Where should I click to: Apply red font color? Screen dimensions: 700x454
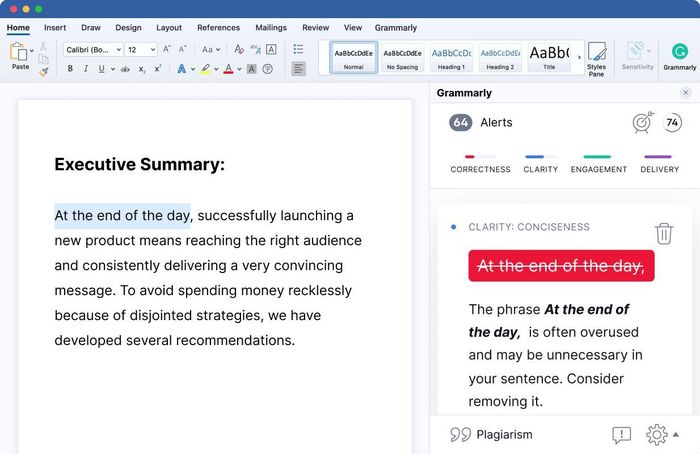pos(229,69)
